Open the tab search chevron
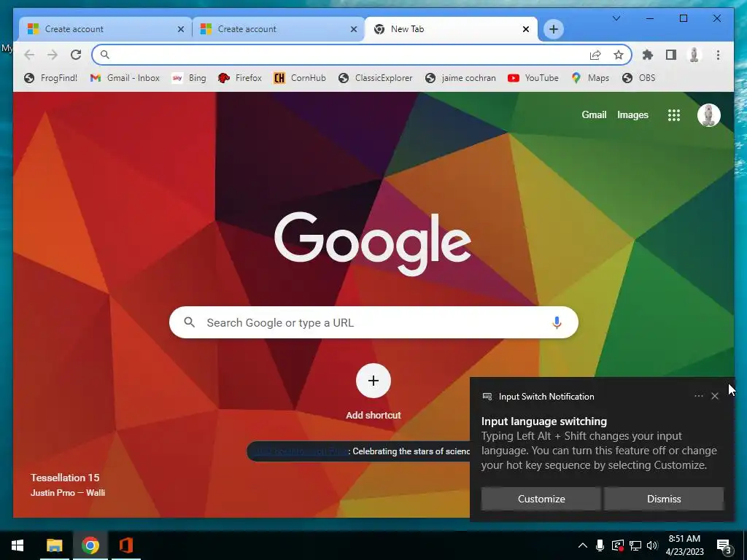747x560 pixels. [616, 18]
